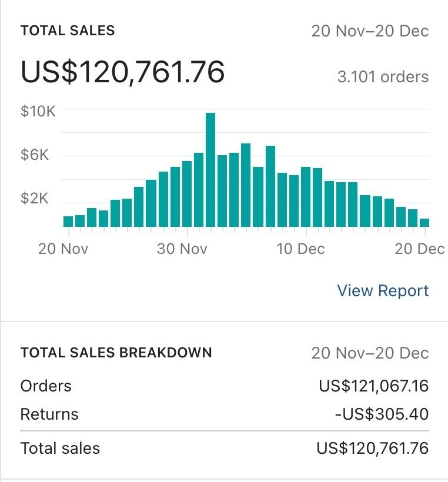Viewport: 448px width, 482px height.
Task: Click the -US$305.40 returns amount
Action: (x=382, y=414)
